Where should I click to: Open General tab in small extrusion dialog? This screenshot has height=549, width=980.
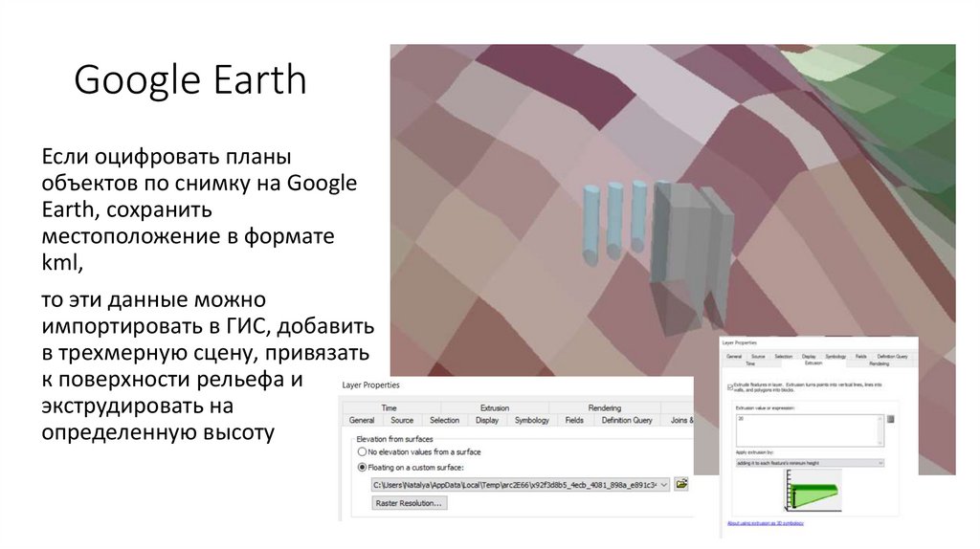[x=734, y=357]
